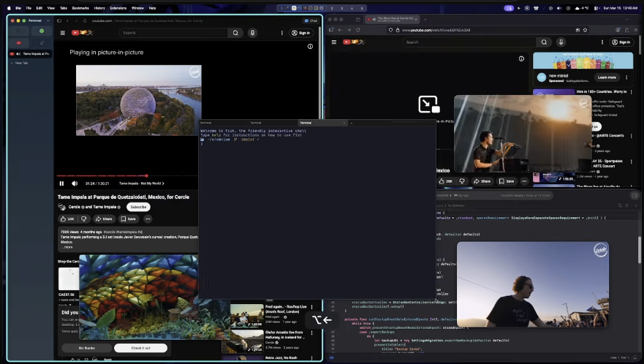The image size is (644, 364).
Task: Like the Blaze video with 20K likes
Action: coord(445,181)
